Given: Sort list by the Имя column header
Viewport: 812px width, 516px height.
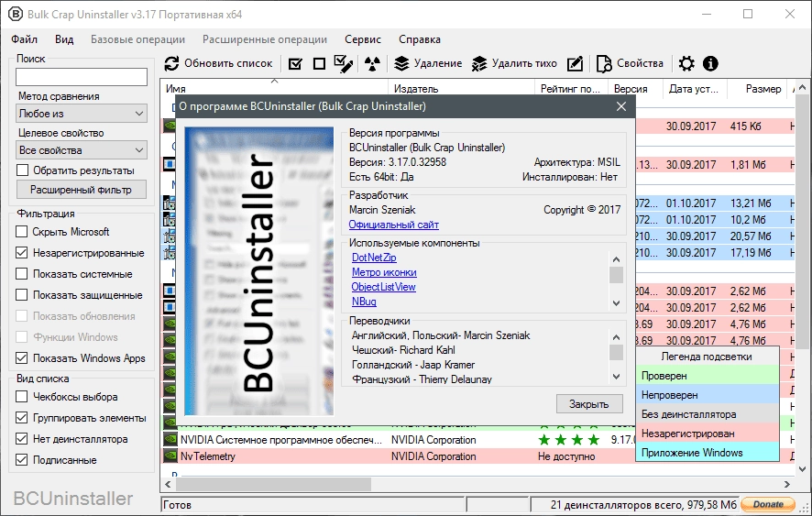Looking at the screenshot, I should (274, 88).
